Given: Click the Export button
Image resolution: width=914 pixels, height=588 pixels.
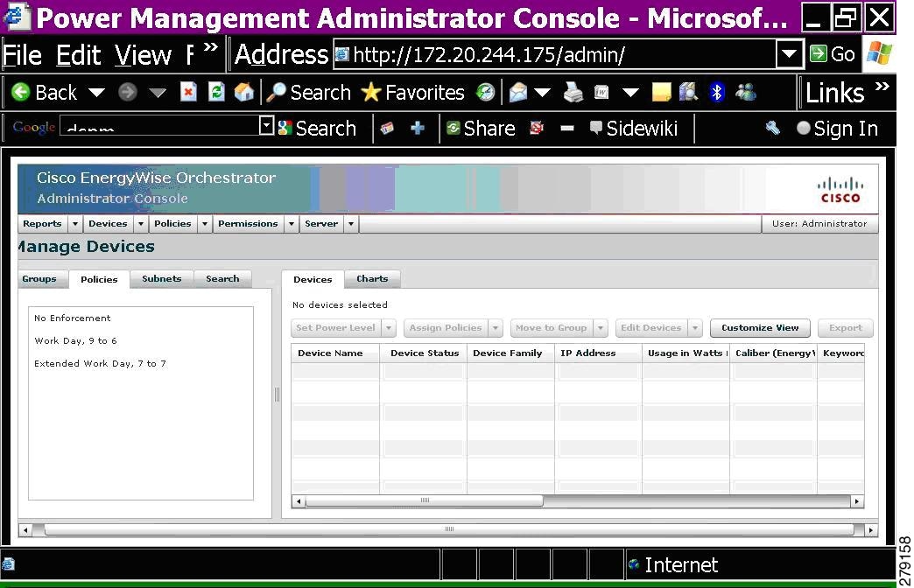Looking at the screenshot, I should pos(846,328).
